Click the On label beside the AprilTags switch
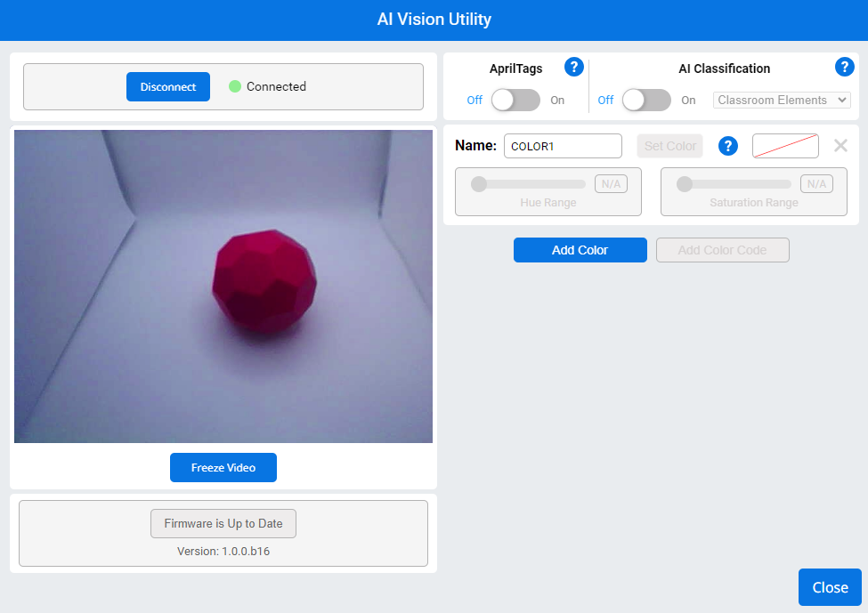 tap(557, 101)
